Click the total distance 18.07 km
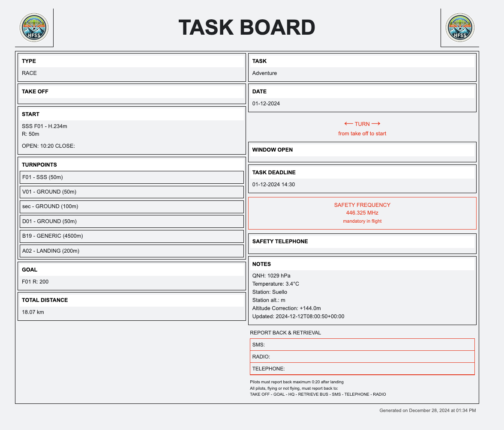Image resolution: width=504 pixels, height=430 pixels. tap(33, 312)
